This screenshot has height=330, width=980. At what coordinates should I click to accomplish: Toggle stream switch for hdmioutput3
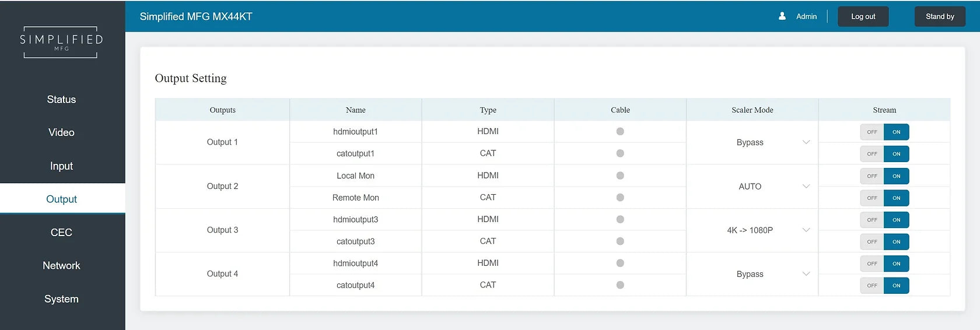click(x=884, y=220)
